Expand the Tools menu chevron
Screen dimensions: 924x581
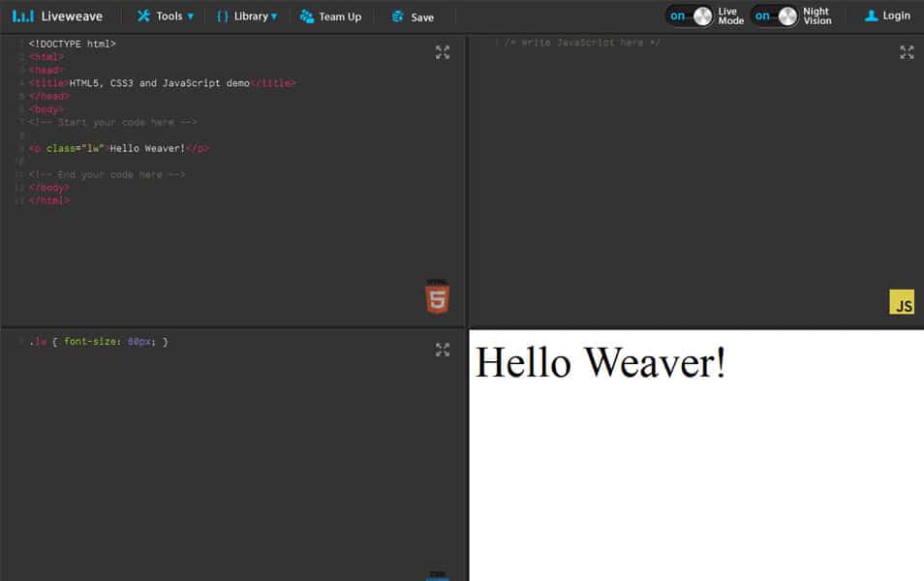click(190, 15)
